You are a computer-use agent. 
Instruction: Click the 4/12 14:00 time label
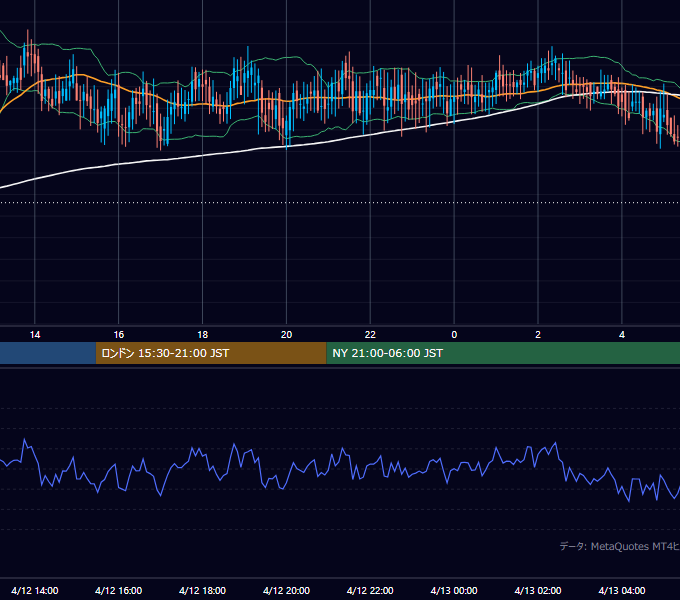click(x=35, y=590)
